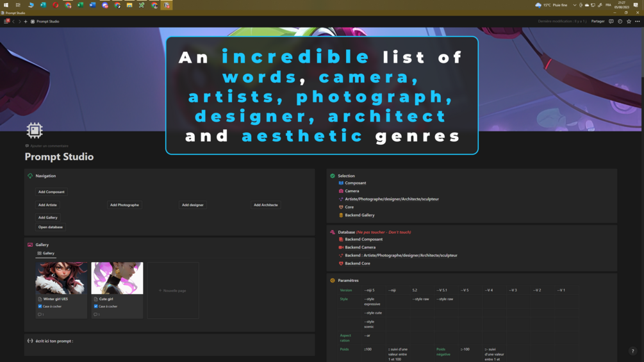Click the Selection check badge icon
The image size is (644, 362).
333,176
